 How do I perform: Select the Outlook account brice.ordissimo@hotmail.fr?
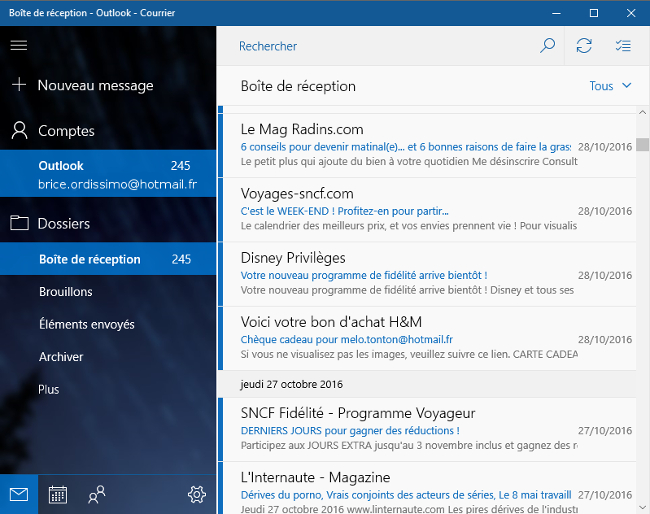[x=108, y=174]
